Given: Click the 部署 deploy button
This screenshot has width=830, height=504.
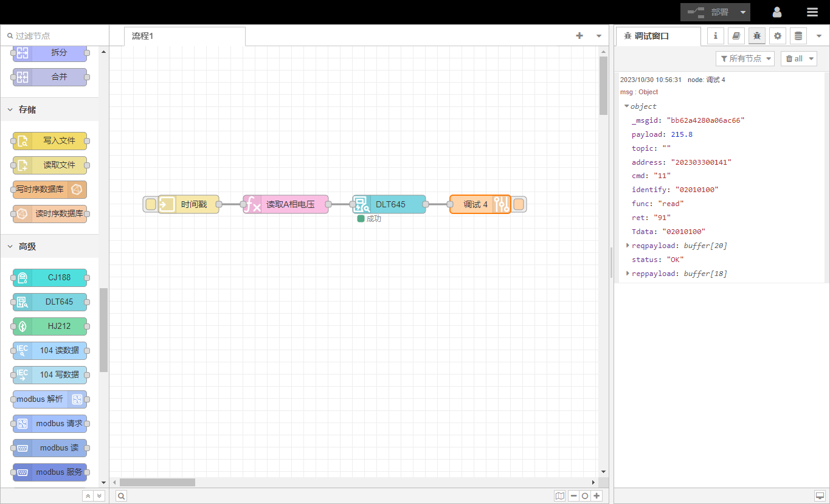Looking at the screenshot, I should click(x=708, y=12).
